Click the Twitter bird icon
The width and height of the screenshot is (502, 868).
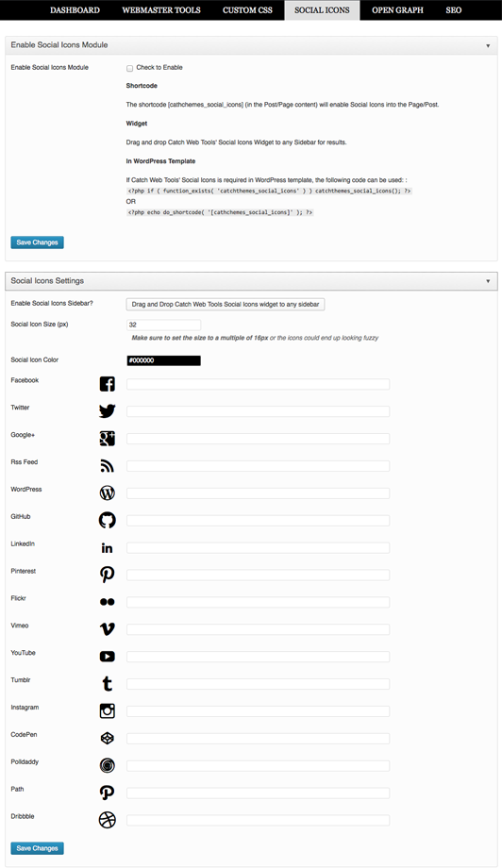[x=108, y=410]
